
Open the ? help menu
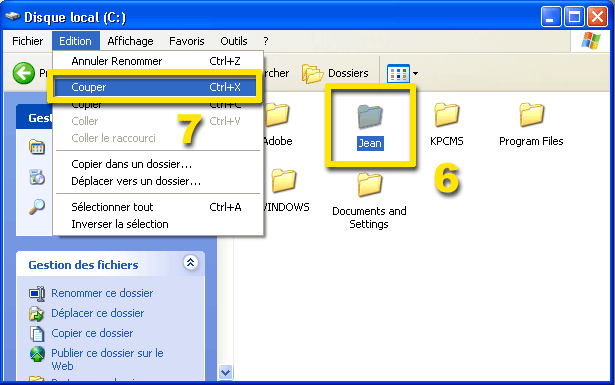266,41
